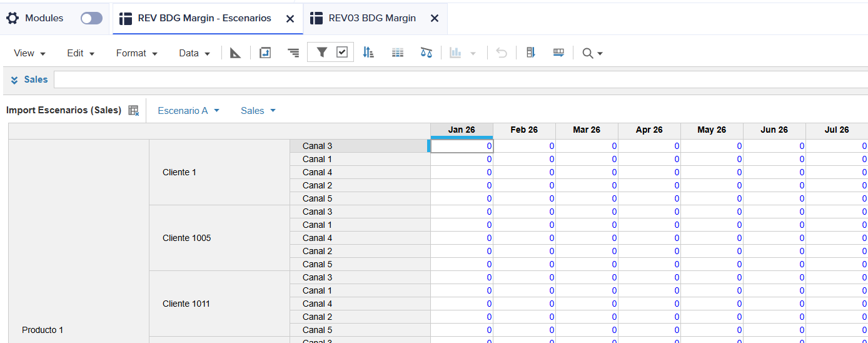The height and width of the screenshot is (343, 868).
Task: Click the bar chart icon
Action: (455, 53)
